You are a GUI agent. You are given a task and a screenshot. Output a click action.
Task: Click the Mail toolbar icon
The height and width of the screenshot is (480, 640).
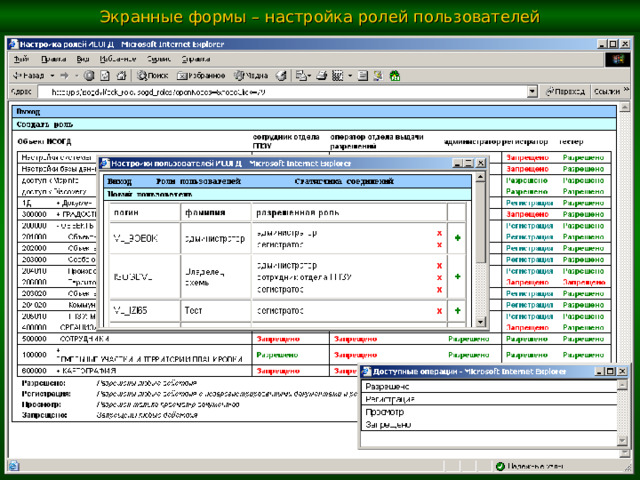300,76
